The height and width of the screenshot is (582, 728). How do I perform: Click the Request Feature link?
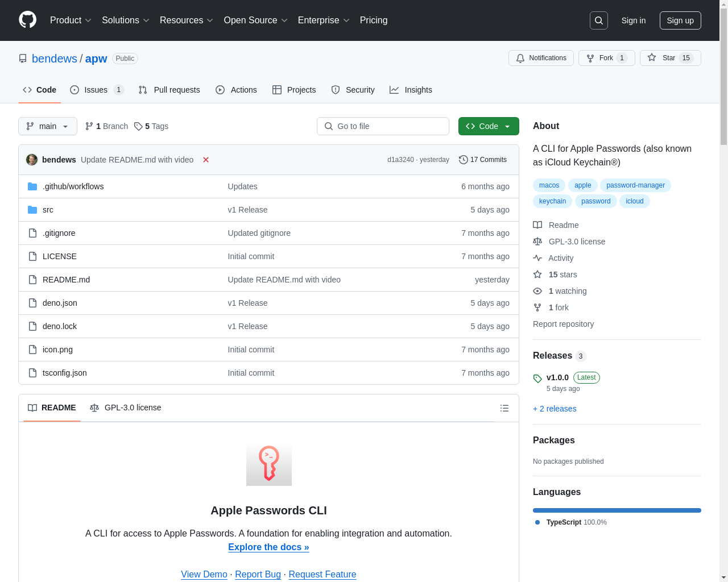[322, 575]
